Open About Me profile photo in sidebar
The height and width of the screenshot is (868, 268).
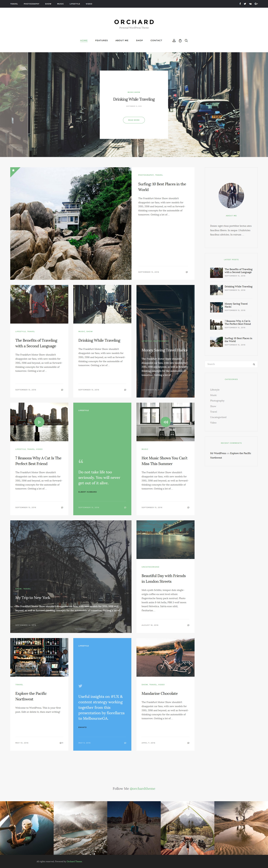coord(231,195)
